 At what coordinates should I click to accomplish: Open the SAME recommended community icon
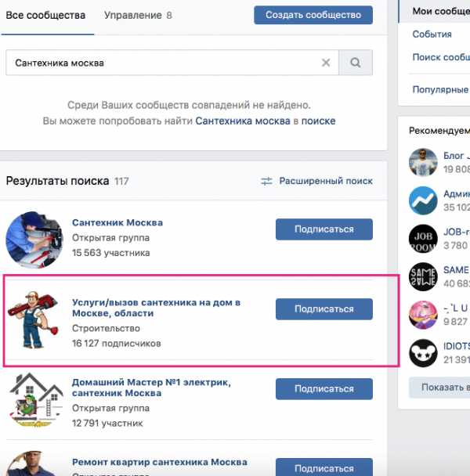coord(423,276)
